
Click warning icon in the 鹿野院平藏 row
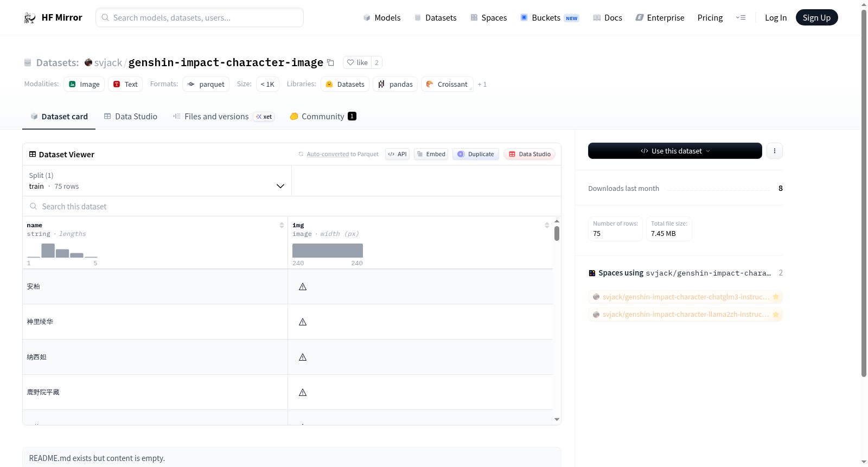[x=303, y=392]
